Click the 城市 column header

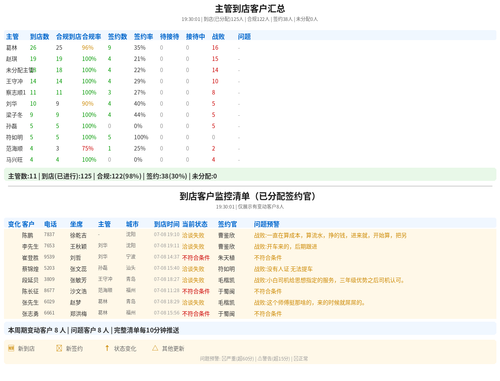click(x=132, y=224)
